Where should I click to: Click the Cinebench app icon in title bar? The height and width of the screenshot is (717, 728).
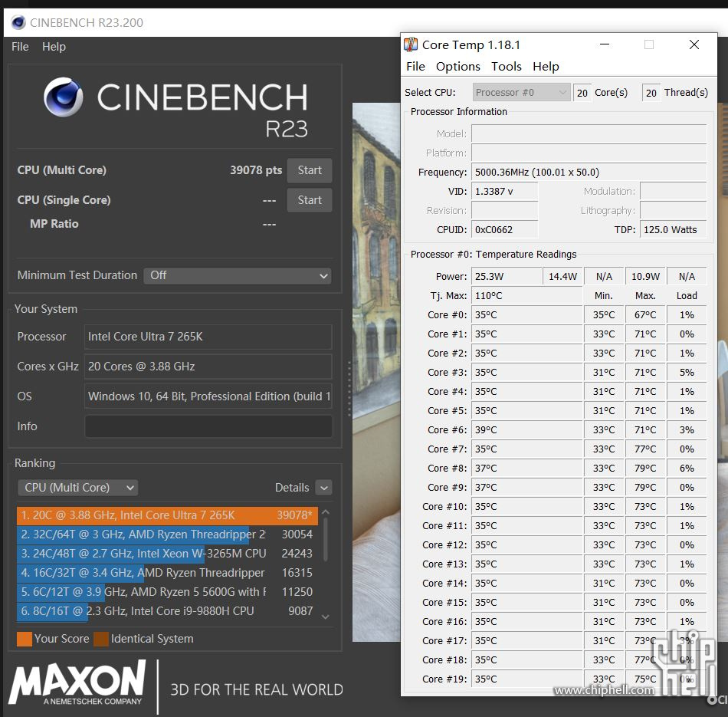coord(18,22)
